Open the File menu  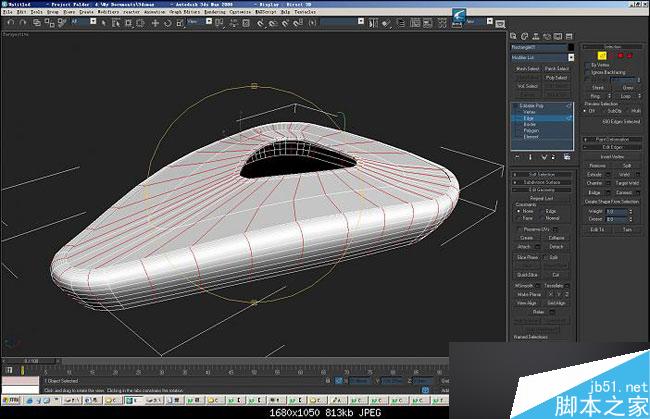click(7, 12)
